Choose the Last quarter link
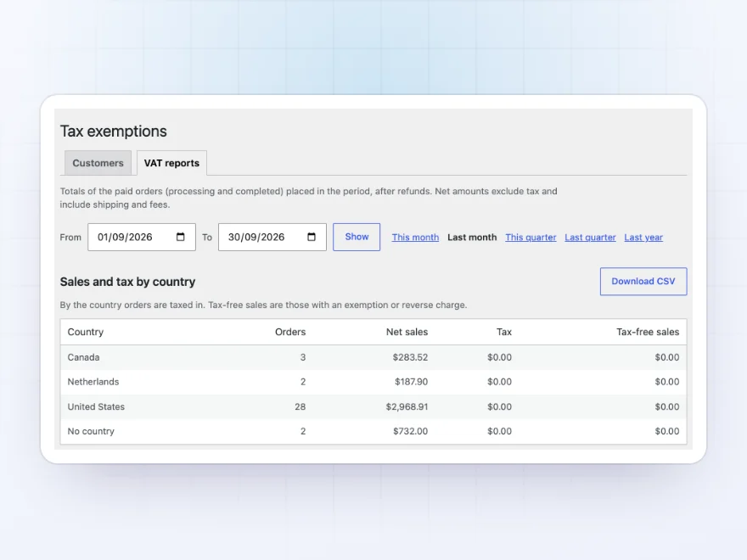 tap(590, 237)
